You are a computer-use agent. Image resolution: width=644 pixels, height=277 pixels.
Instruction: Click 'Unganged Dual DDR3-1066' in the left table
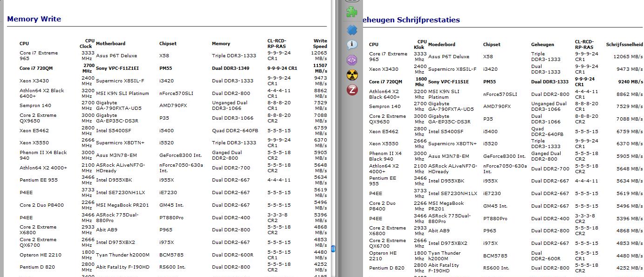230,106
